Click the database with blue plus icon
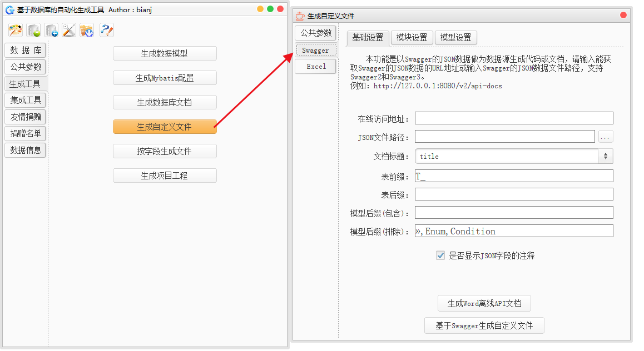The width and height of the screenshot is (644, 351). click(51, 31)
